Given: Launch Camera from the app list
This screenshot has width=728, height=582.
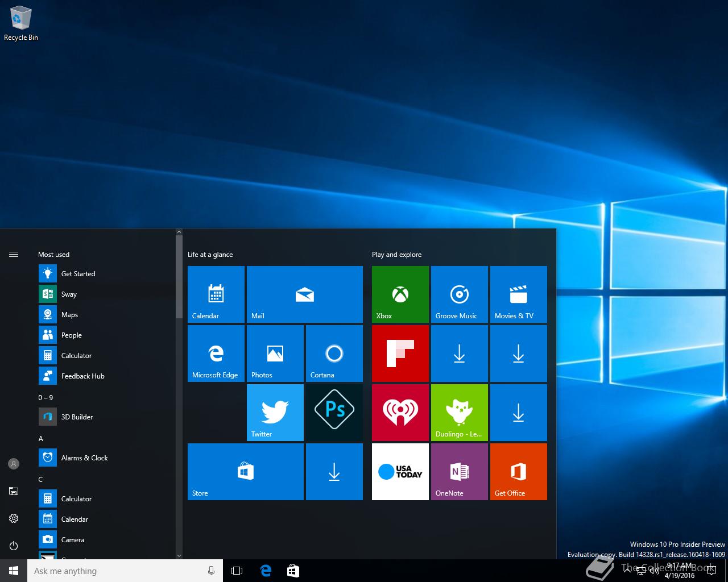Looking at the screenshot, I should (x=105, y=540).
